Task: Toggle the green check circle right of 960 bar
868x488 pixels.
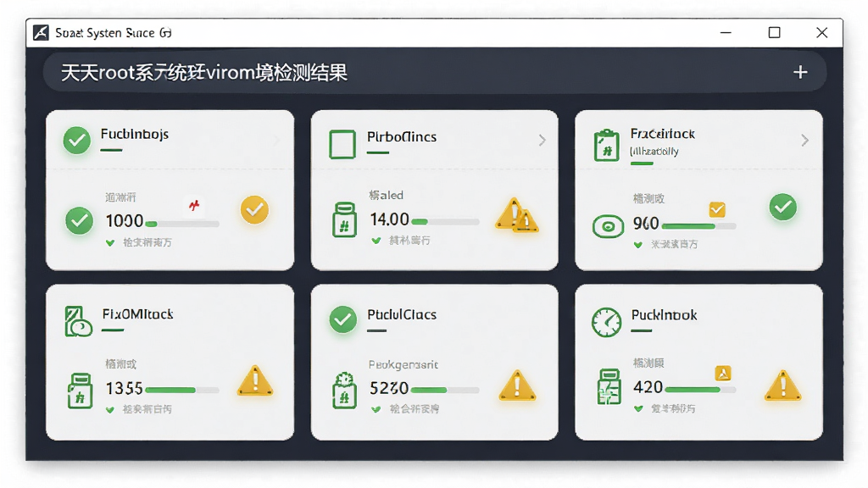Action: pyautogui.click(x=783, y=207)
